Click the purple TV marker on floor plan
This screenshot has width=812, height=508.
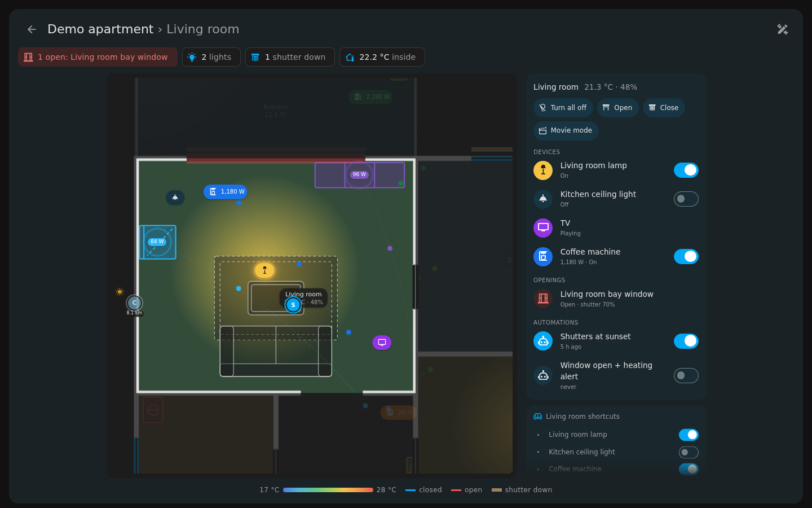[x=382, y=342]
